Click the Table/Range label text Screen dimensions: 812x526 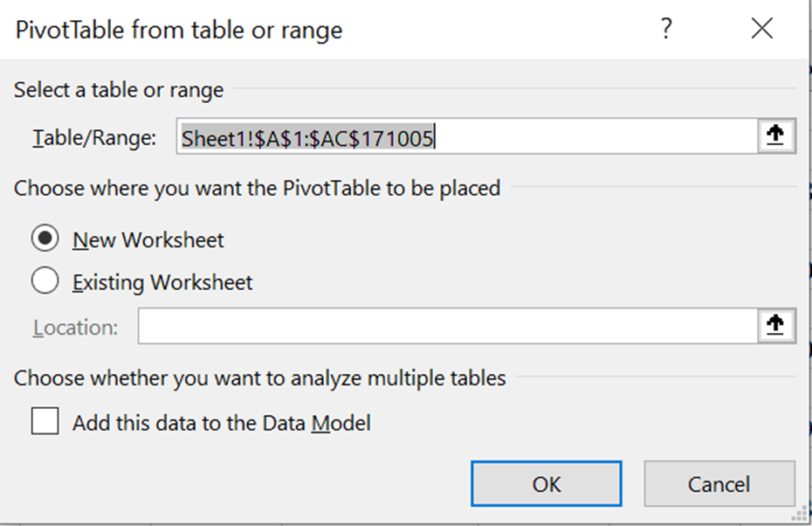coord(94,138)
